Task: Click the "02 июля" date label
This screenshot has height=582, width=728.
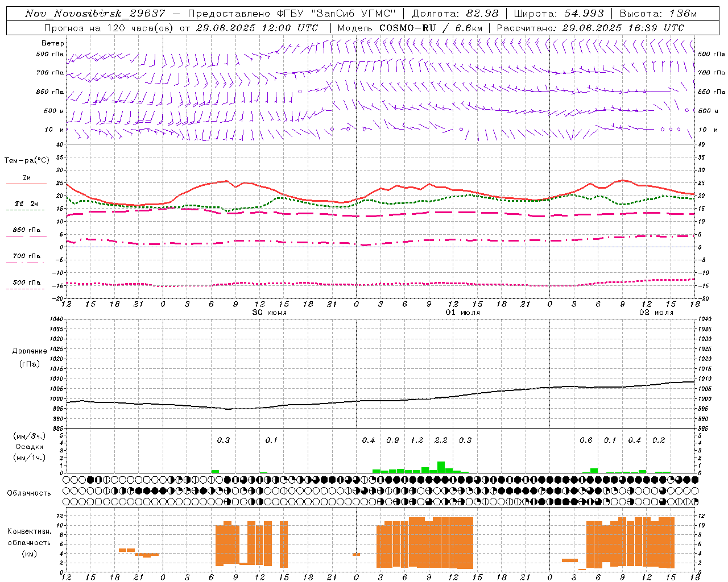Action: [656, 313]
